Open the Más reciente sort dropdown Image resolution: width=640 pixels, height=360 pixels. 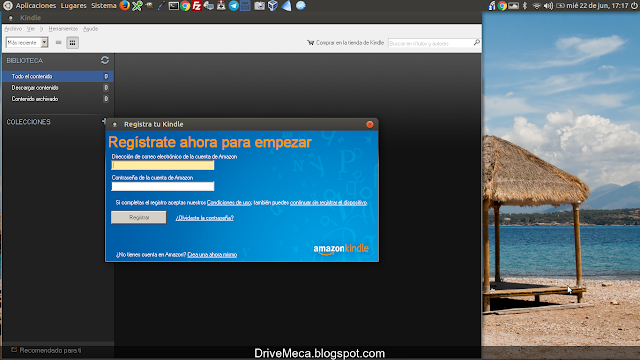pos(27,42)
